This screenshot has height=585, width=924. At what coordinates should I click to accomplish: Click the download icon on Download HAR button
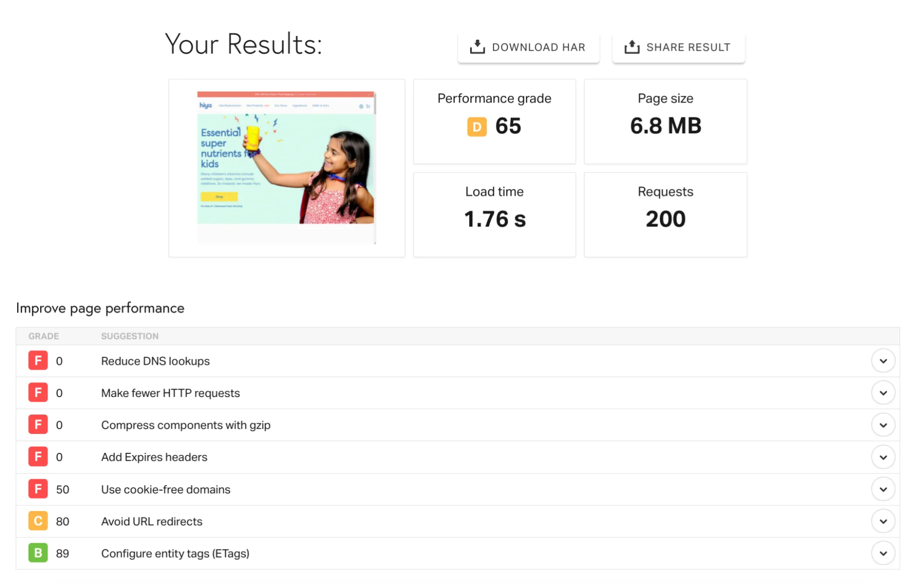pos(477,46)
